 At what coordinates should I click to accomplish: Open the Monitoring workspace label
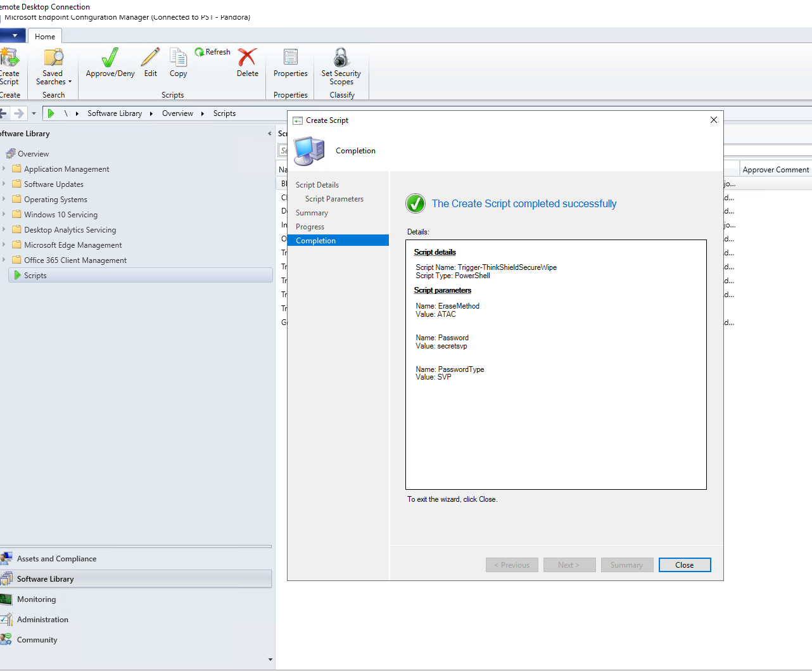click(37, 599)
